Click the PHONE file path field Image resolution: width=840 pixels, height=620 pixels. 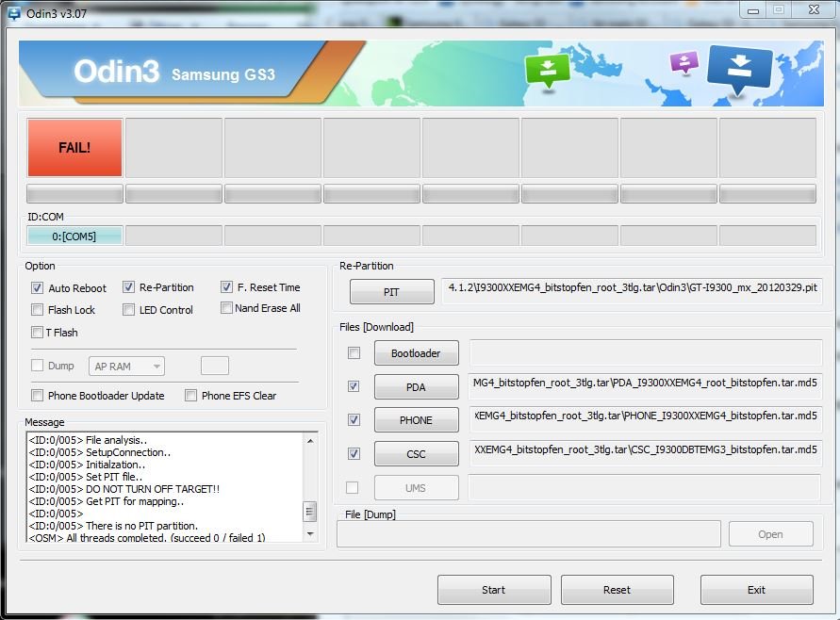pos(645,419)
